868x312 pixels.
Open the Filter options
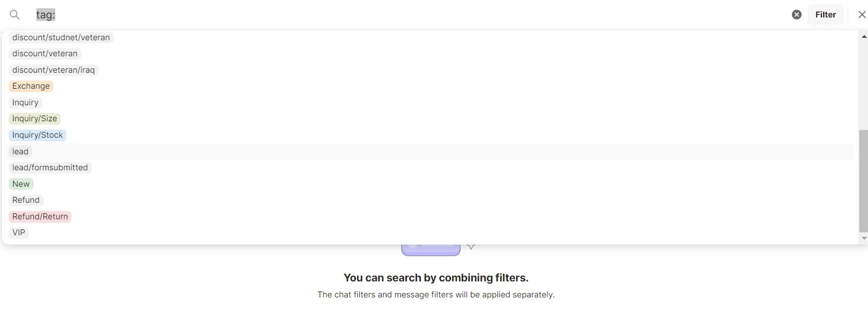point(825,15)
